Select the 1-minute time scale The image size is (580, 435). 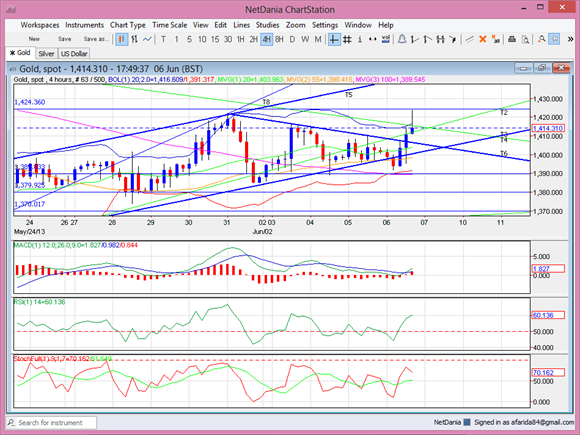pos(176,39)
